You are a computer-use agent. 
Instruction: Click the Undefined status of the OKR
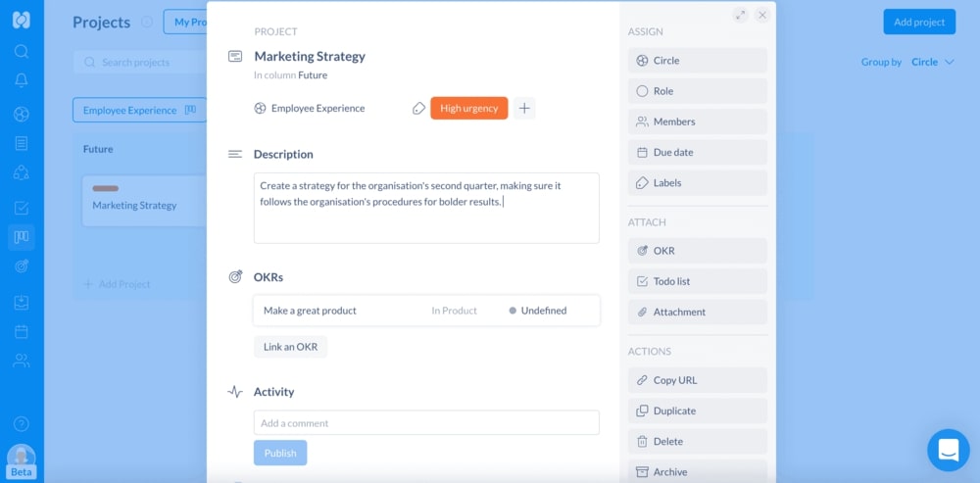coord(538,311)
